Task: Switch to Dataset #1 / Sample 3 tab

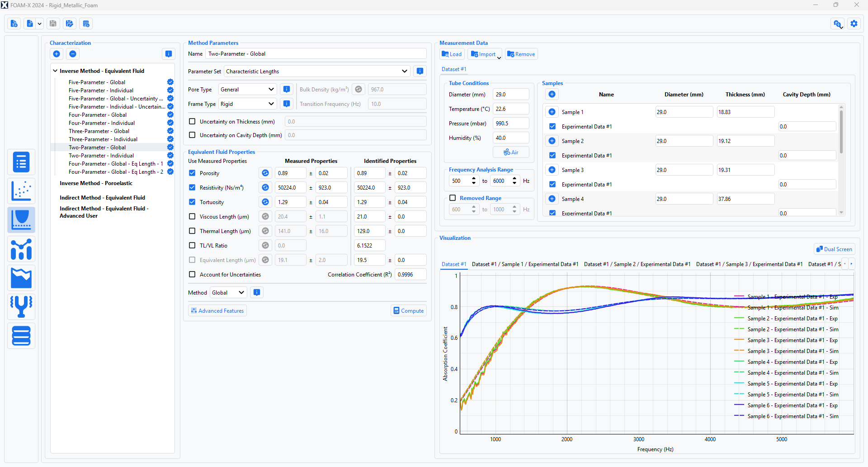Action: click(749, 264)
